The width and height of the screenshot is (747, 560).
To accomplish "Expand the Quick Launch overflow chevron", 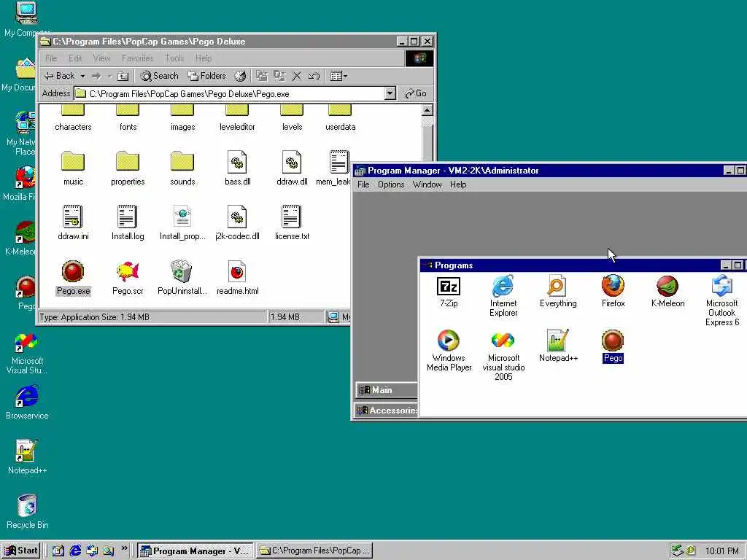I will tap(124, 548).
